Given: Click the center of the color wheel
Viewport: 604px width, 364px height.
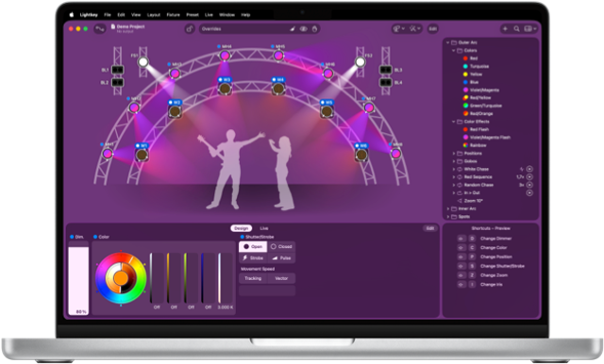Looking at the screenshot, I should 121,277.
